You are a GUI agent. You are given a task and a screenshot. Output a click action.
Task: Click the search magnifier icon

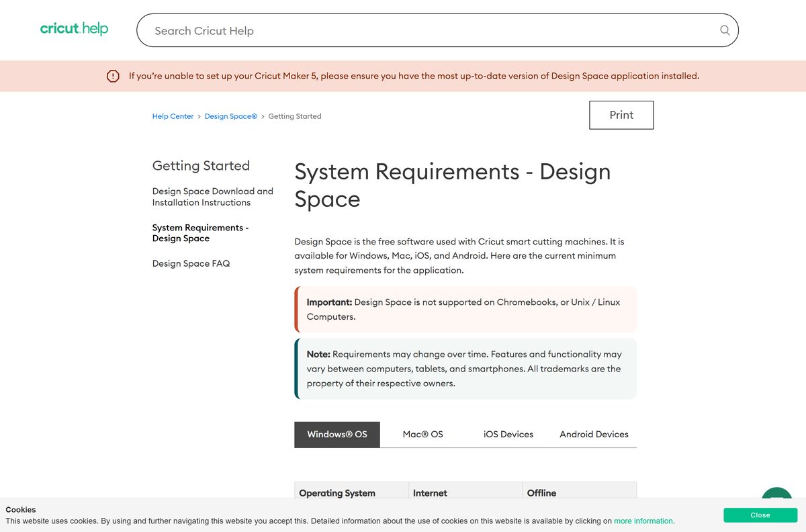point(725,30)
